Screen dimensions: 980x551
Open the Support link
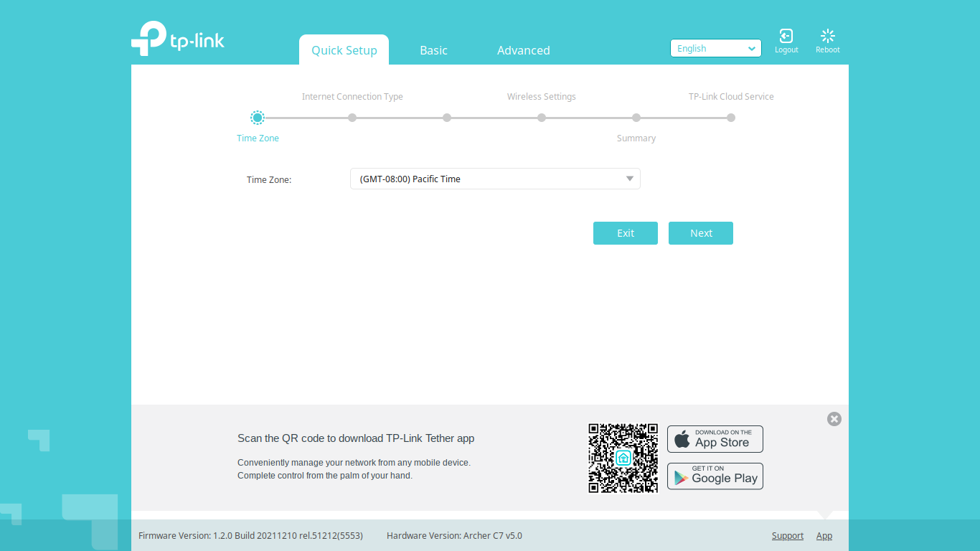[788, 536]
